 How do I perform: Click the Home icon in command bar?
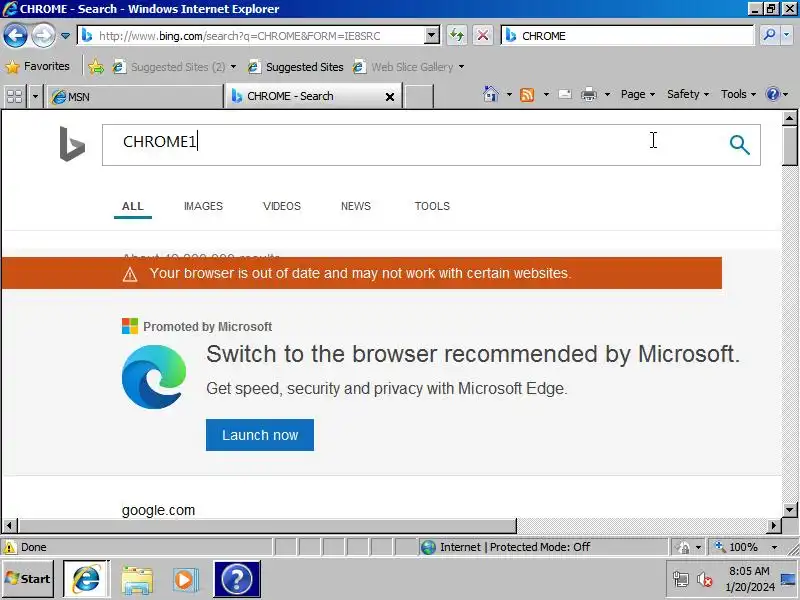(491, 94)
